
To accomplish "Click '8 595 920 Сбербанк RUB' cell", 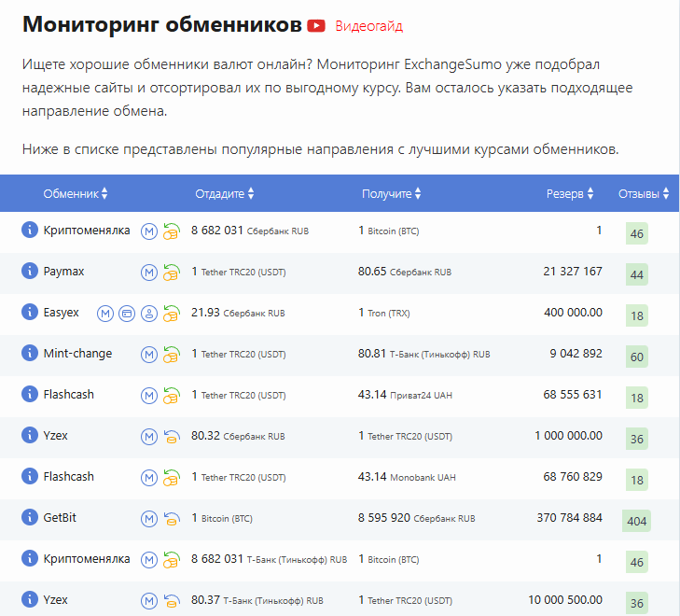I will [x=416, y=518].
